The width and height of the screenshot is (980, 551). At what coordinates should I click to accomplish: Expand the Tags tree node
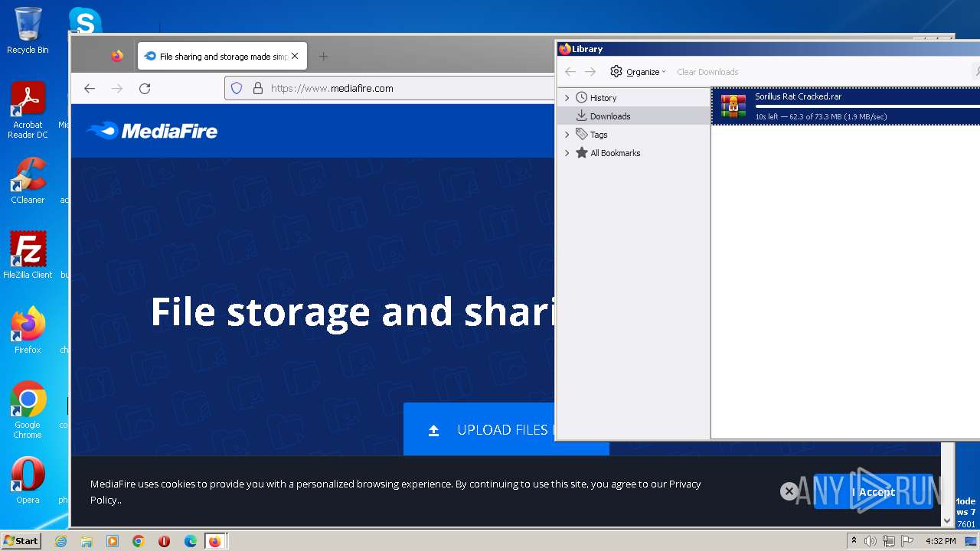(567, 135)
